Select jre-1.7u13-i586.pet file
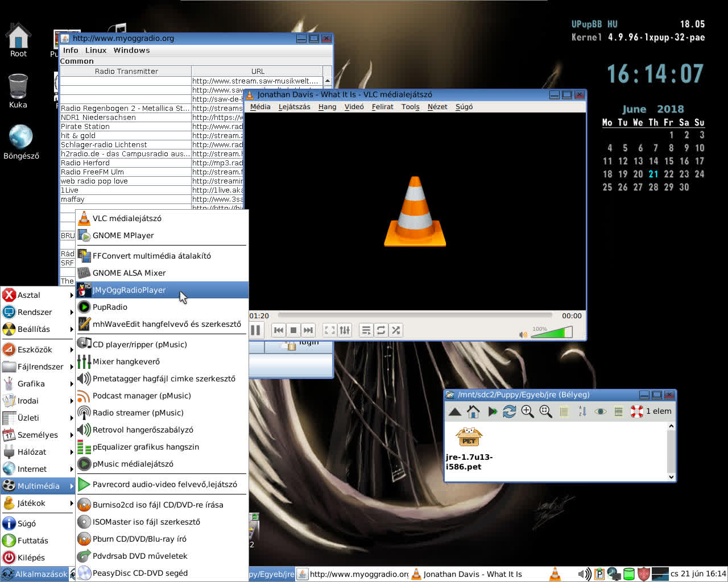 [469, 449]
